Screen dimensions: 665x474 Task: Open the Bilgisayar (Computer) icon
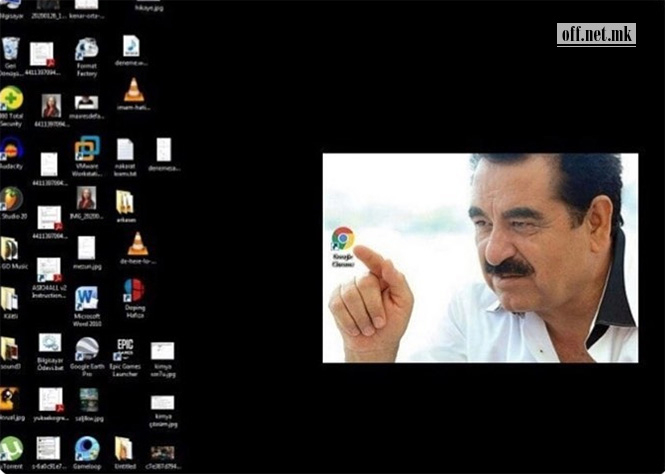pyautogui.click(x=11, y=4)
